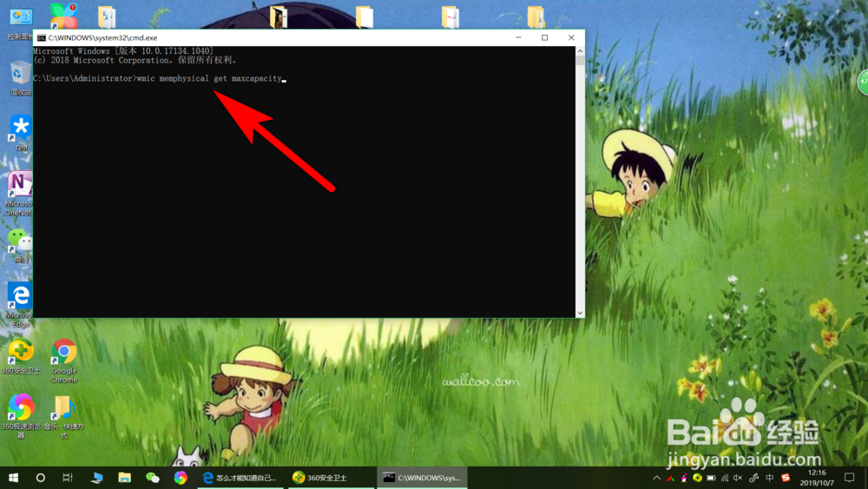Open 360 browser pinned on taskbar
This screenshot has width=868, height=489.
coord(181,478)
